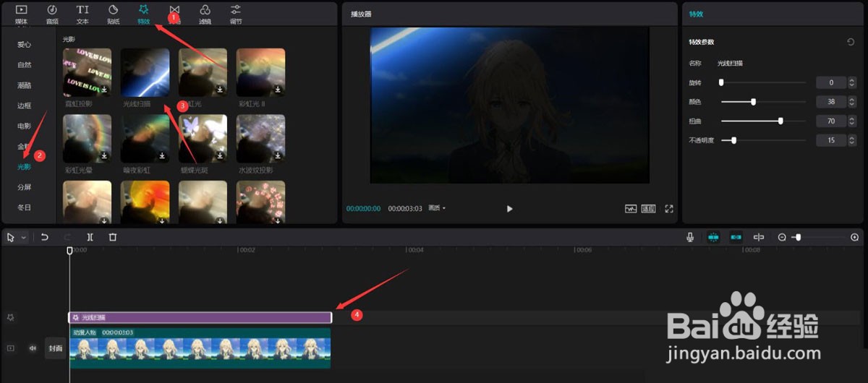868x383 pixels.
Task: Open the 滤镜 (Filter) tab
Action: click(205, 13)
